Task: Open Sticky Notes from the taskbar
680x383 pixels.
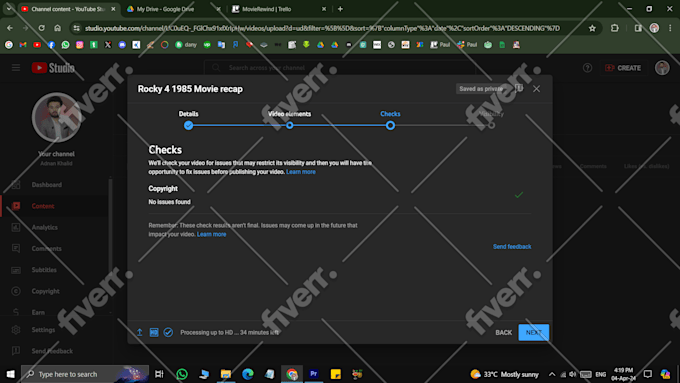Action: tap(336, 374)
